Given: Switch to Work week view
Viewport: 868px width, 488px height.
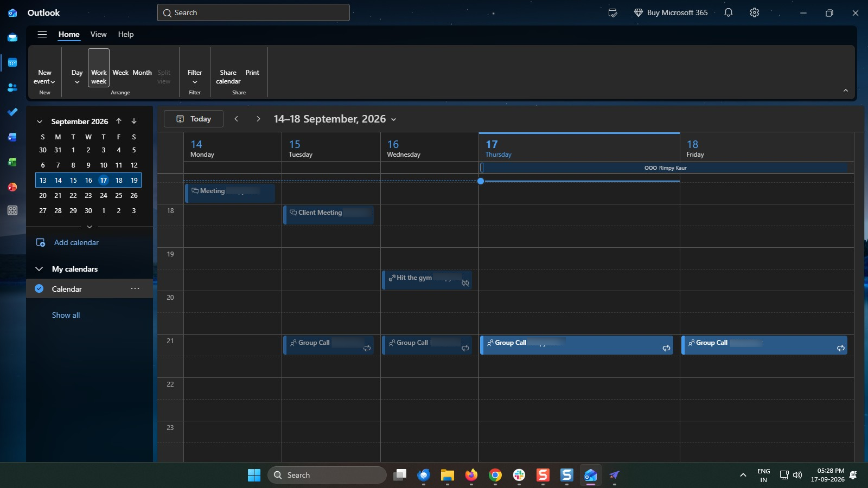Looking at the screenshot, I should tap(99, 68).
